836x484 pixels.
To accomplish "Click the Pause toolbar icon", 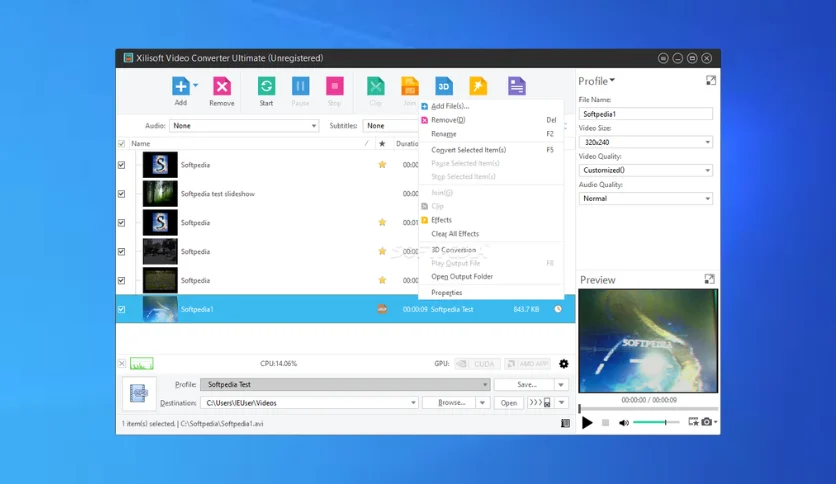I will pos(300,86).
